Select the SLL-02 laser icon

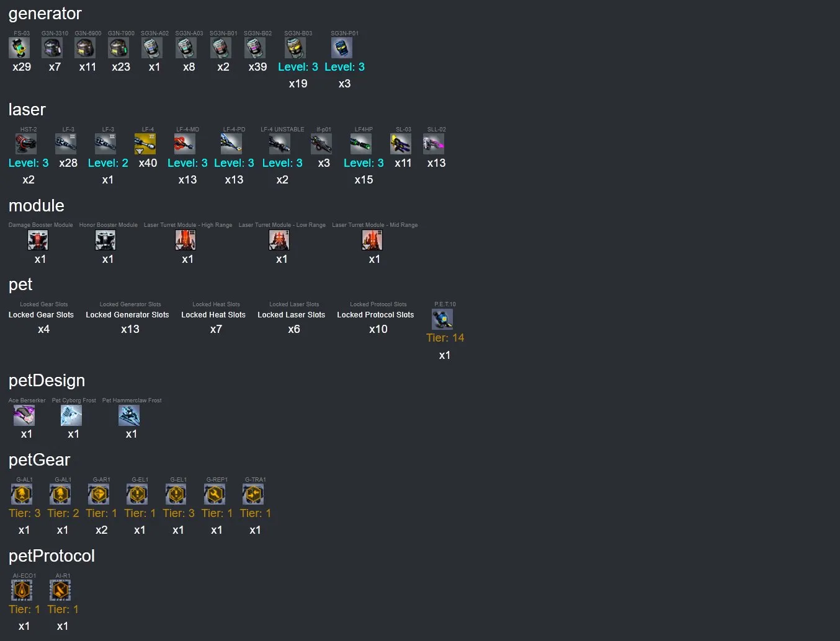[434, 144]
